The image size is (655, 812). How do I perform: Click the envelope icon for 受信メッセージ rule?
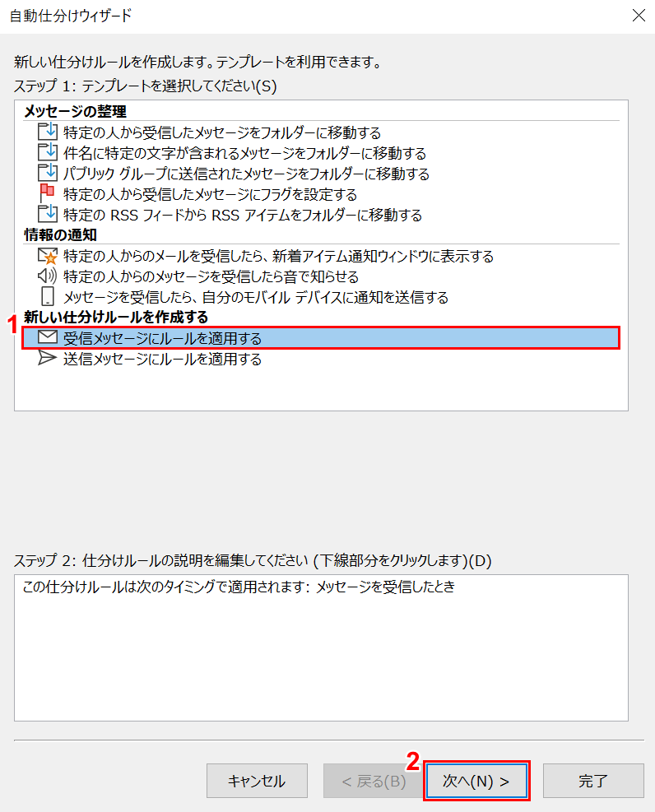tap(48, 337)
